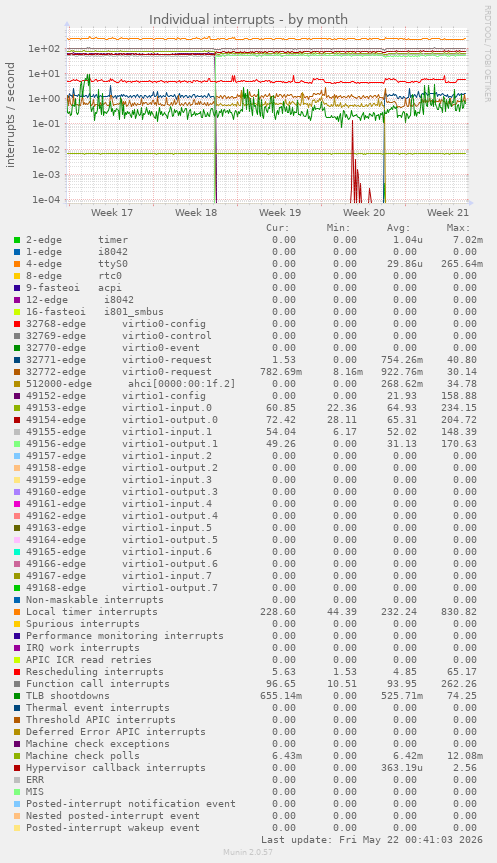Click the virtio1-output.0 legend entry
Viewport: 497px width, 863px height.
(x=122, y=420)
